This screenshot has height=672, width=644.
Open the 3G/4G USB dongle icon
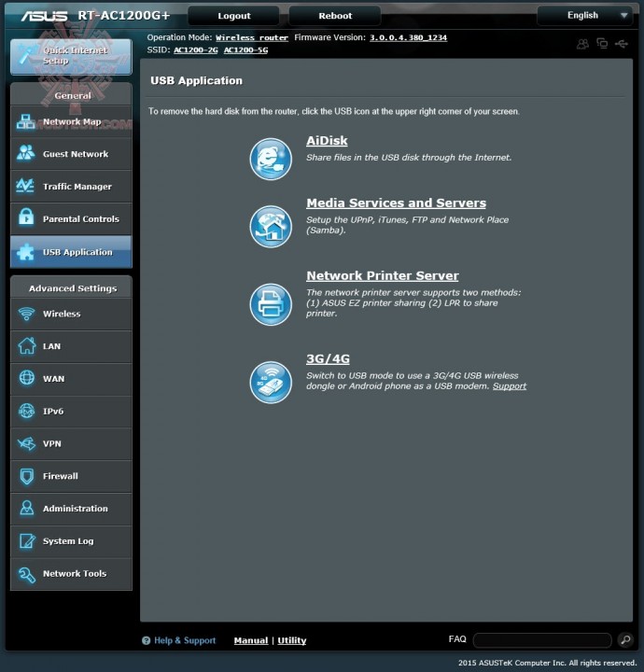coord(271,383)
